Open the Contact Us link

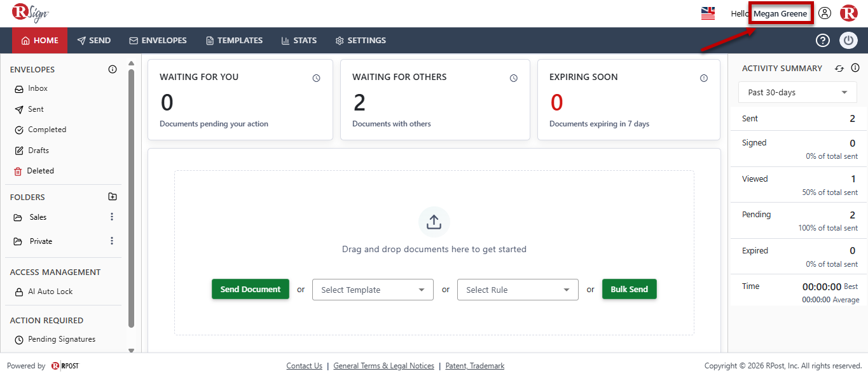coord(304,366)
